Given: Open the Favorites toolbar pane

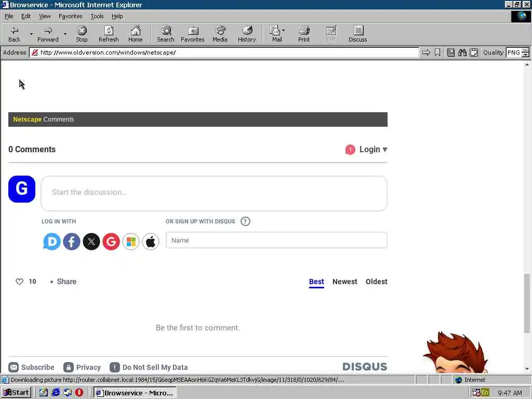Looking at the screenshot, I should [x=192, y=34].
